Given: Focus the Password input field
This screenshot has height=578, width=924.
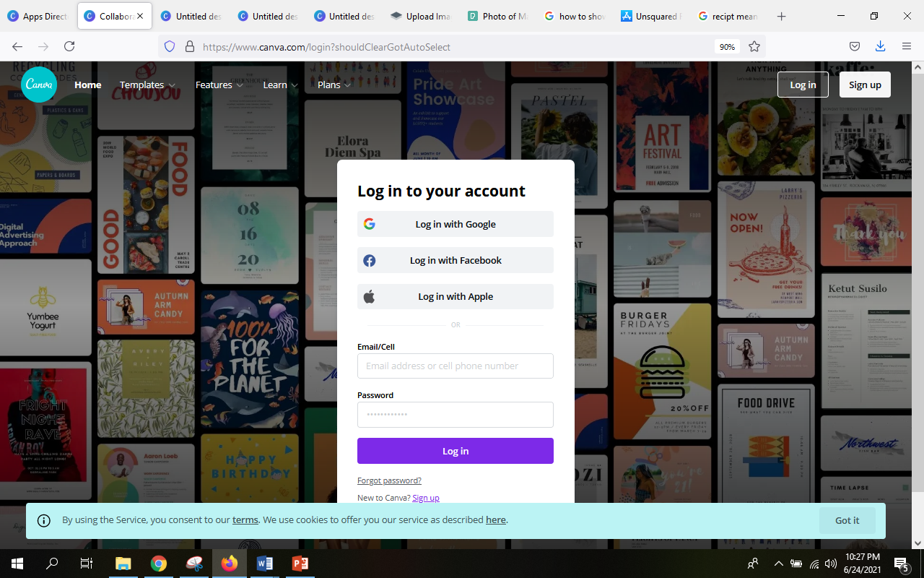Looking at the screenshot, I should click(456, 415).
